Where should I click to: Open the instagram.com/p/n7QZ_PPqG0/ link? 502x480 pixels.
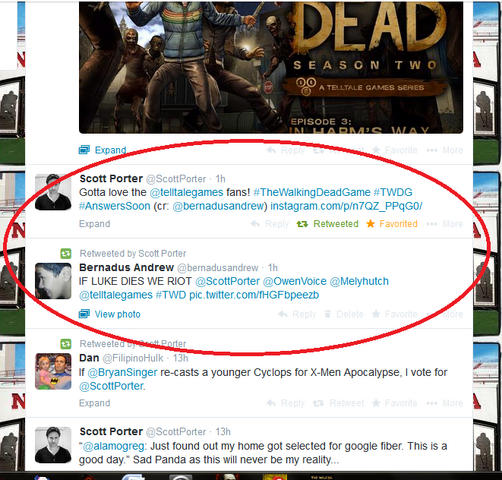pos(346,206)
